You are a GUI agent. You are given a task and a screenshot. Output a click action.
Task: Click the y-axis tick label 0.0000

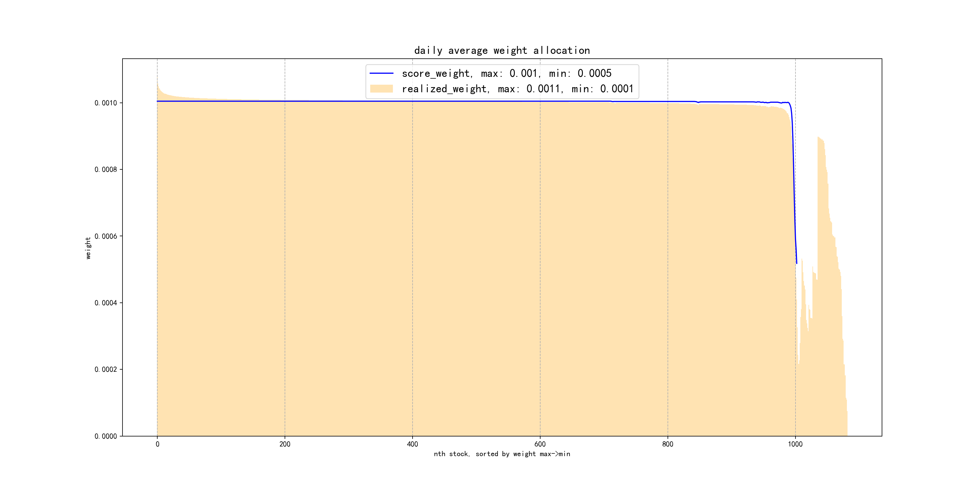[106, 436]
